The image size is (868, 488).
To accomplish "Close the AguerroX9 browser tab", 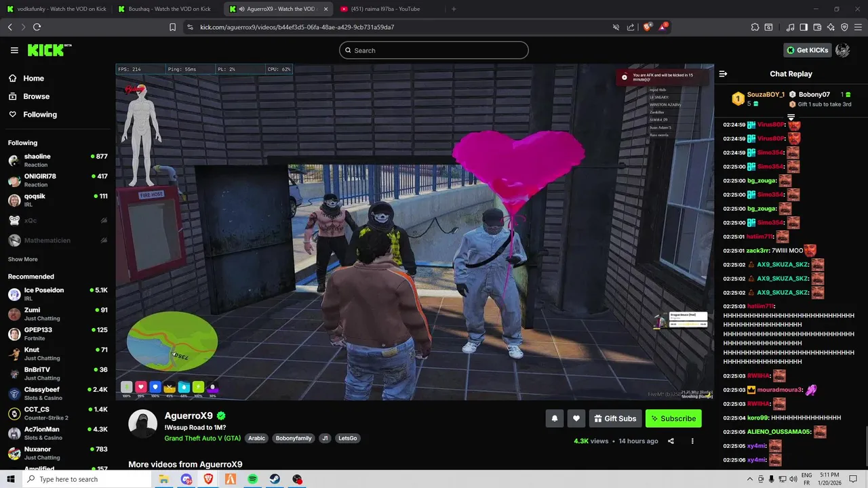I will click(325, 9).
